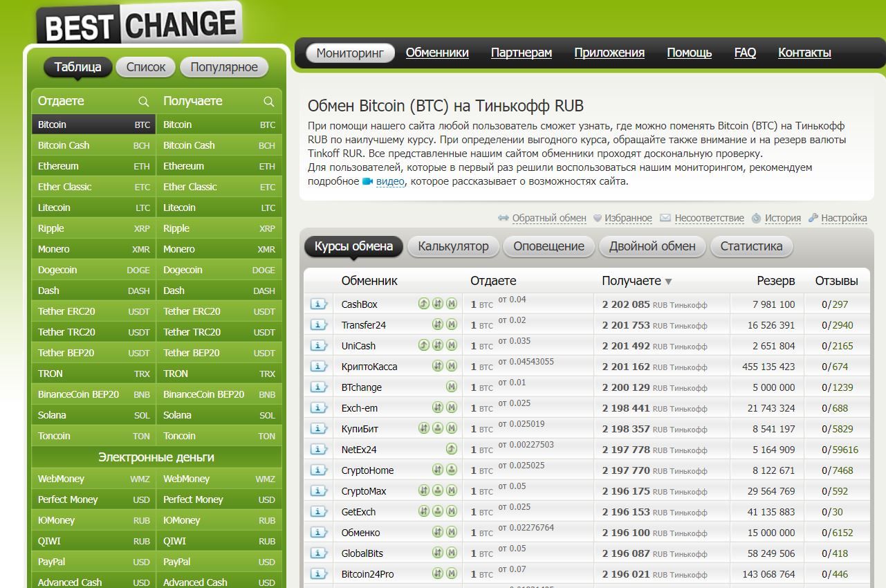Click the two-arrows icon in the Обменко row
The width and height of the screenshot is (886, 588).
438,532
